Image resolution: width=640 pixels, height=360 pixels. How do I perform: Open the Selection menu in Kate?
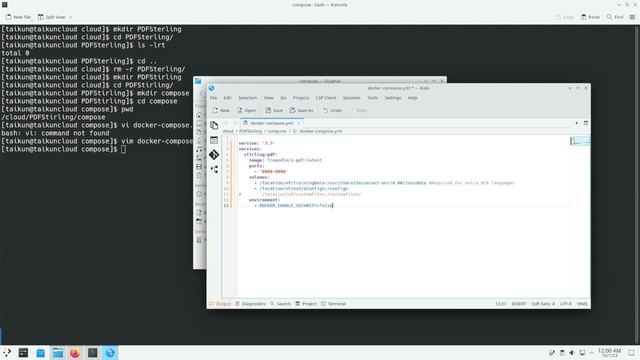[x=247, y=98]
